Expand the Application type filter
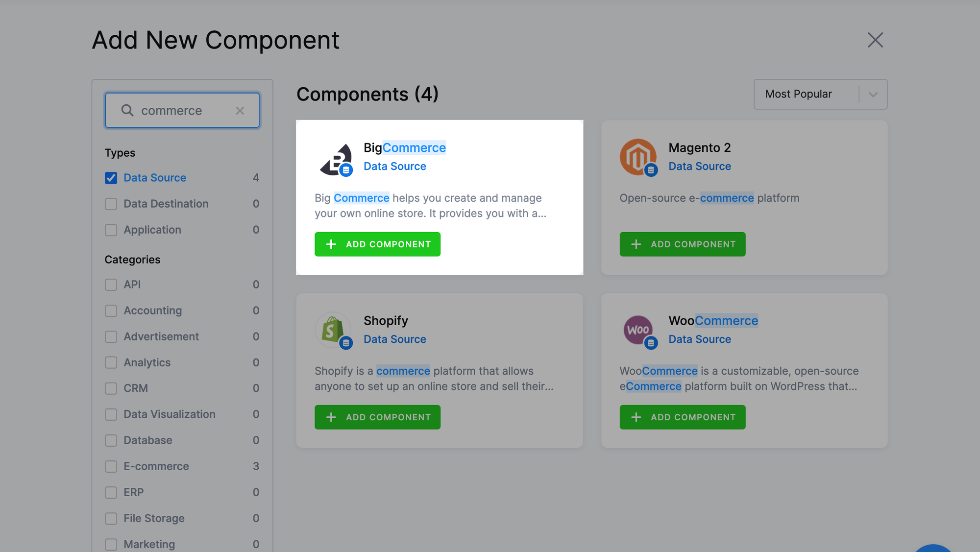 click(x=111, y=230)
